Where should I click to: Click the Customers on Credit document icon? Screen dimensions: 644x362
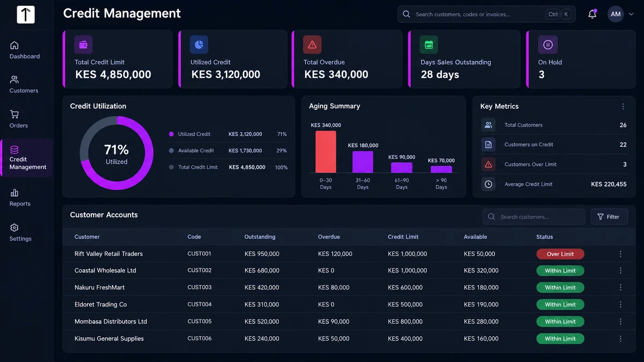tap(488, 145)
